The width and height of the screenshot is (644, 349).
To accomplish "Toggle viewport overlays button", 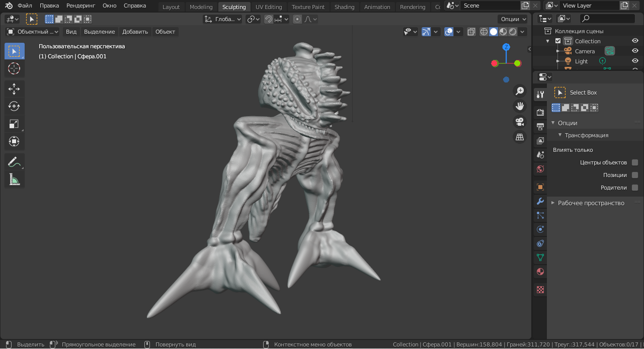I will point(449,32).
